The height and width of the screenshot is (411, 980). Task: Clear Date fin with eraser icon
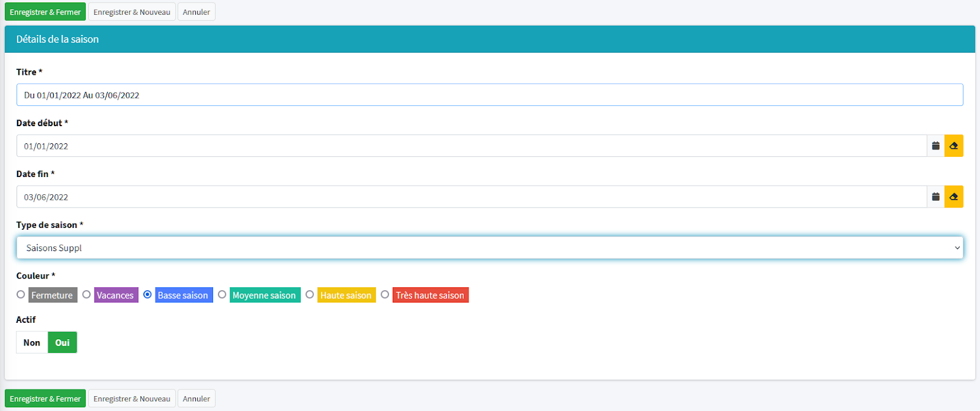(x=954, y=197)
